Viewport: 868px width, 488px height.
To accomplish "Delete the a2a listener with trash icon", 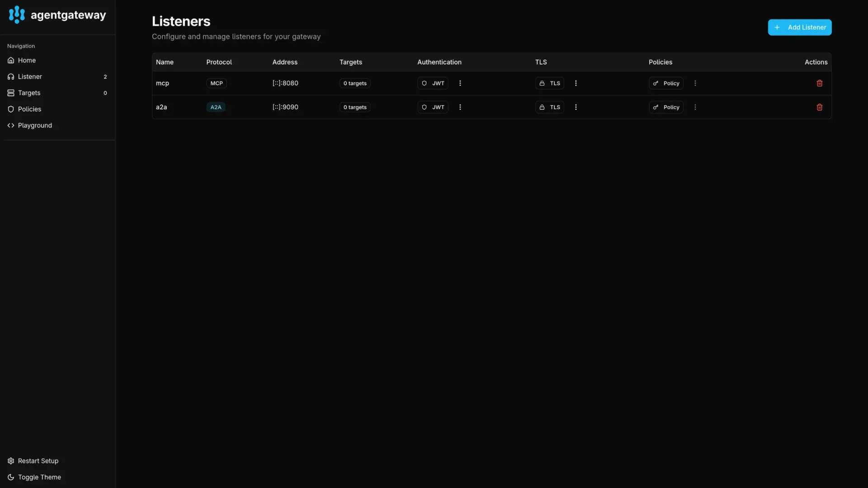I will (x=819, y=107).
